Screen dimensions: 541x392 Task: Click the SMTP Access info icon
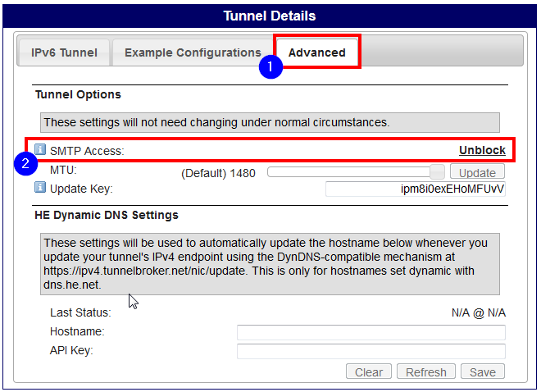coord(40,150)
